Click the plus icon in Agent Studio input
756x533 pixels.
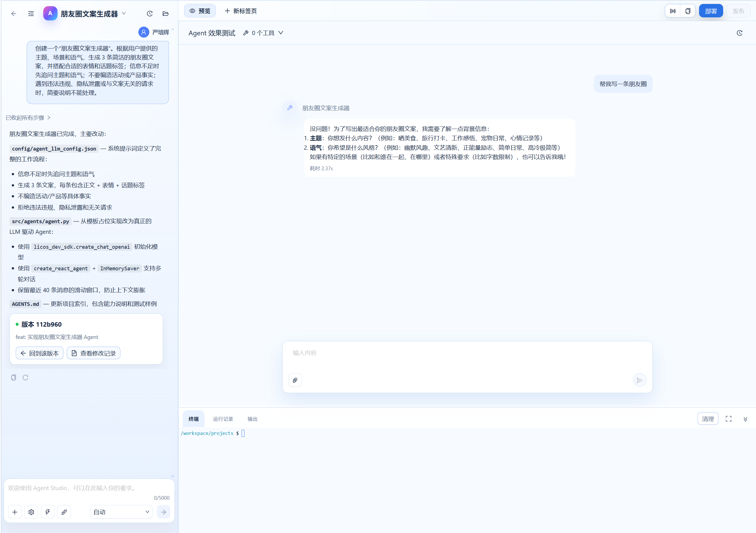point(15,512)
